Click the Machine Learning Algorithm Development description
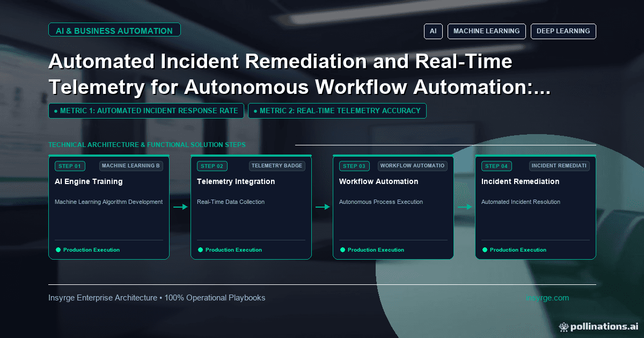 (x=108, y=202)
